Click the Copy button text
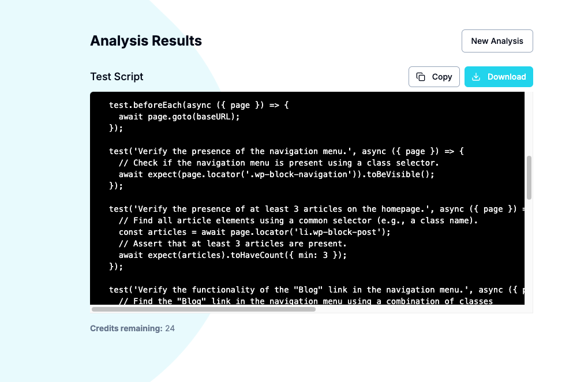This screenshot has height=382, width=588. (x=442, y=77)
